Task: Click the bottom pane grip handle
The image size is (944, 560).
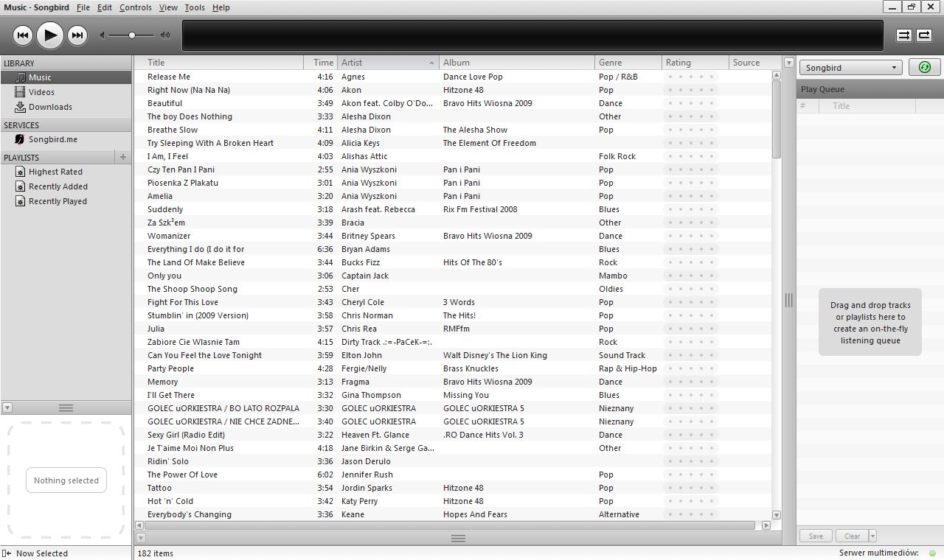Action: [458, 538]
